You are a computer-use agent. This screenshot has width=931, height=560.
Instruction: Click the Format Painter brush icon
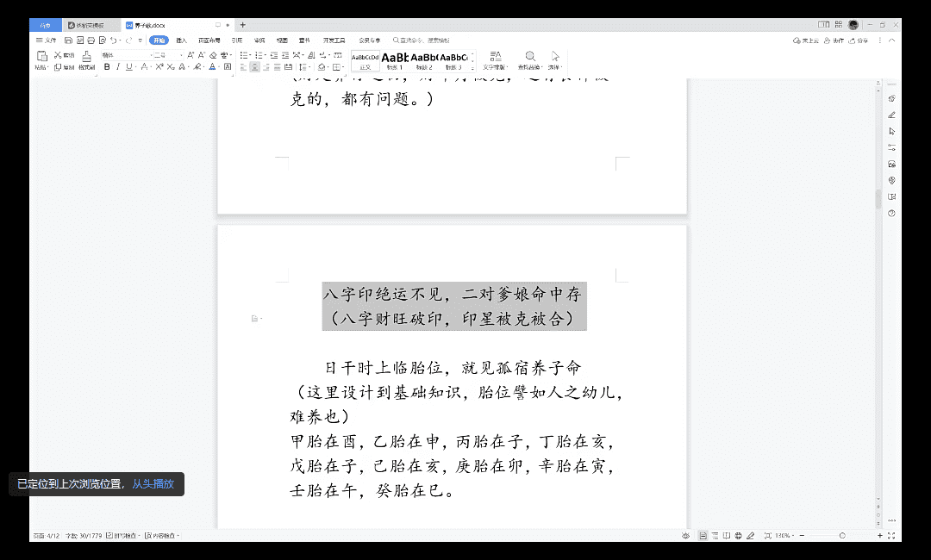click(86, 56)
